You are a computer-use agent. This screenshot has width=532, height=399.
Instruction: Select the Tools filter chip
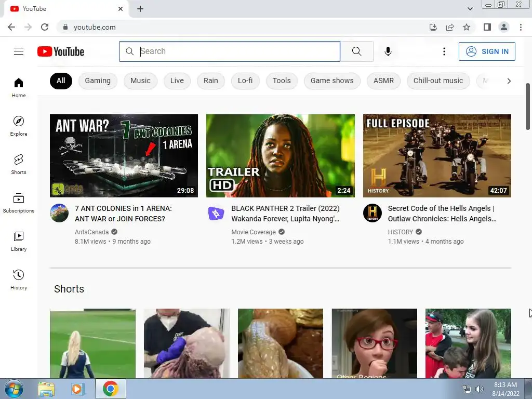[282, 81]
